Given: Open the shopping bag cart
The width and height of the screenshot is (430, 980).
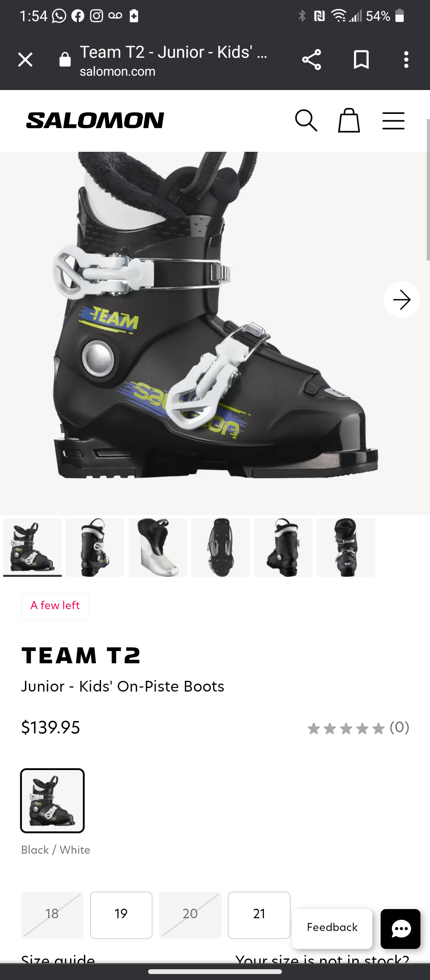Looking at the screenshot, I should [x=349, y=120].
